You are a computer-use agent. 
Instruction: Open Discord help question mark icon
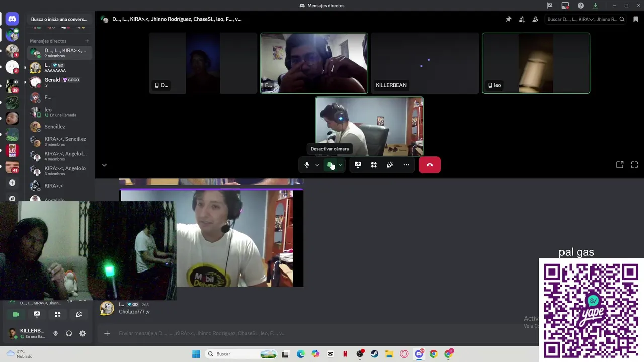click(581, 6)
